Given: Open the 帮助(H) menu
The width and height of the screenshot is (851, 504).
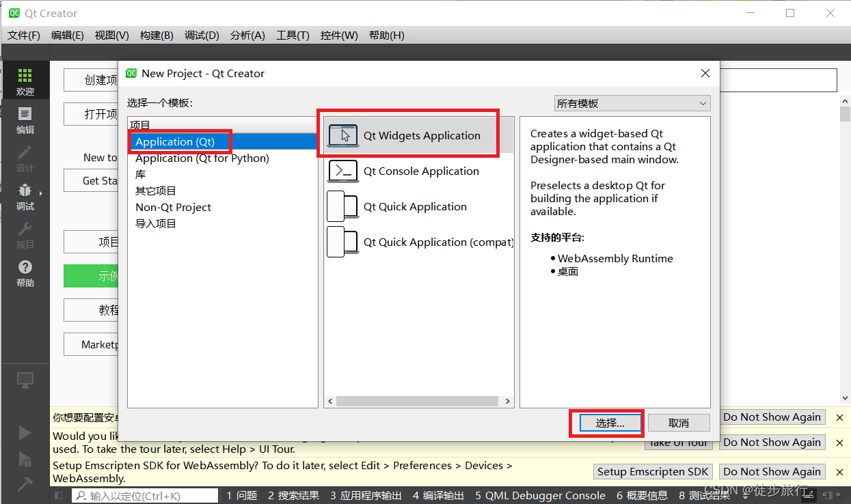Looking at the screenshot, I should (386, 35).
